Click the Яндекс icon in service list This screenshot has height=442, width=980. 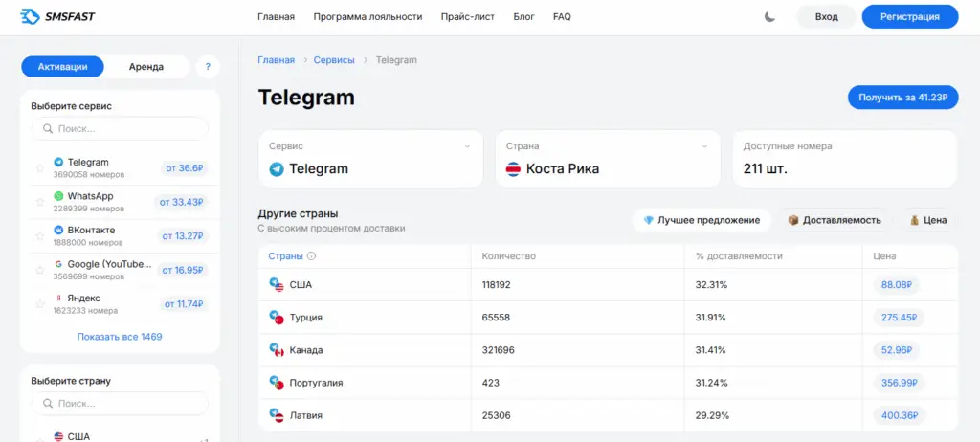pyautogui.click(x=58, y=298)
